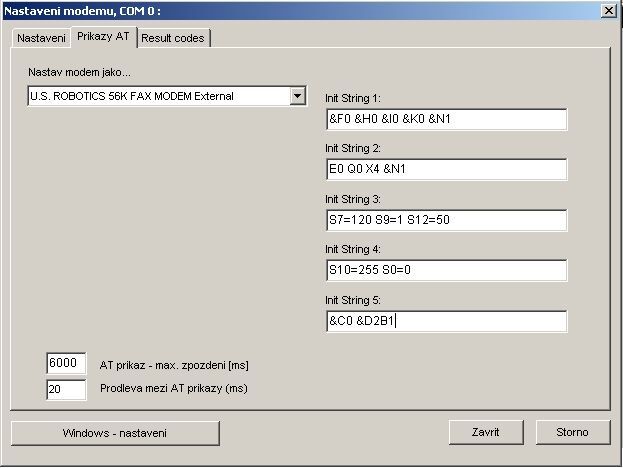Image resolution: width=623 pixels, height=468 pixels.
Task: Expand the modem type dropdown arrow
Action: pyautogui.click(x=297, y=96)
